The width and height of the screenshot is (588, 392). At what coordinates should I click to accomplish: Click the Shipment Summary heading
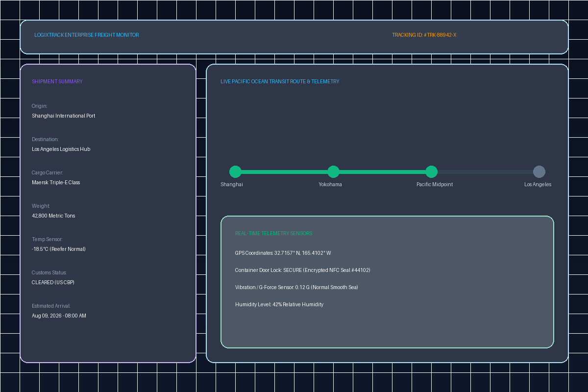click(57, 81)
